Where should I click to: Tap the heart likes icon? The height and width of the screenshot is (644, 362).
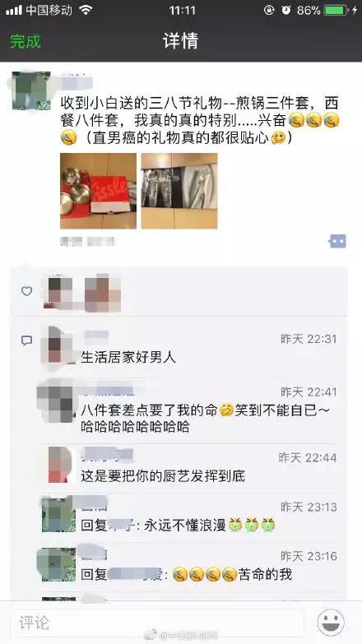tap(26, 291)
